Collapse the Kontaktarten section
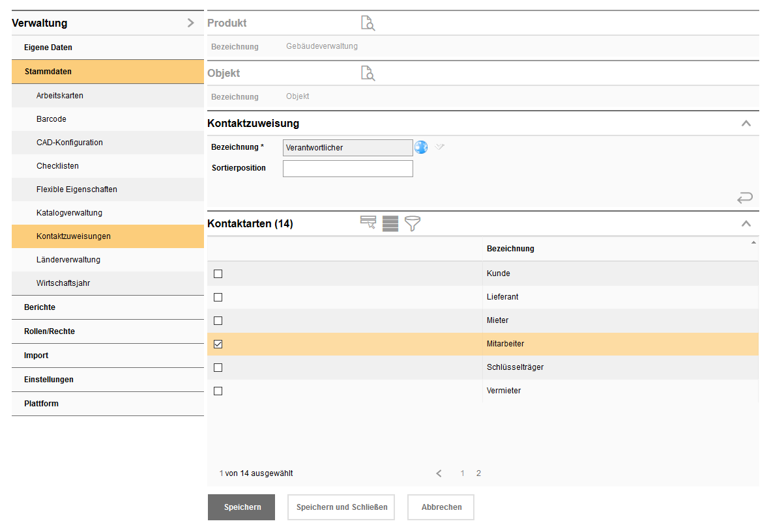 pyautogui.click(x=746, y=223)
